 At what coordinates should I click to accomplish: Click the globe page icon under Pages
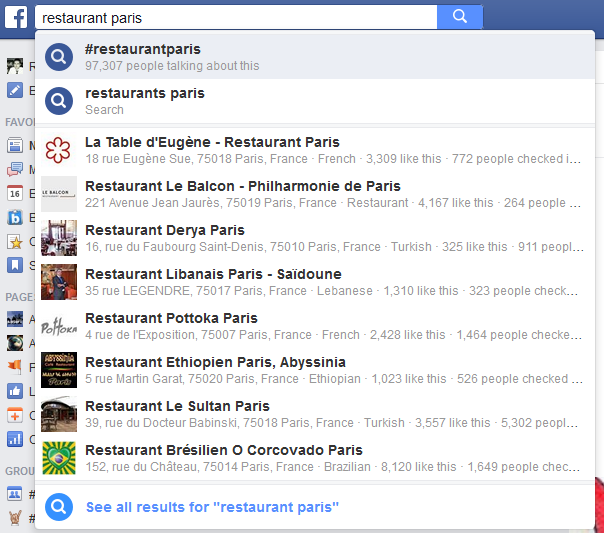(x=15, y=343)
